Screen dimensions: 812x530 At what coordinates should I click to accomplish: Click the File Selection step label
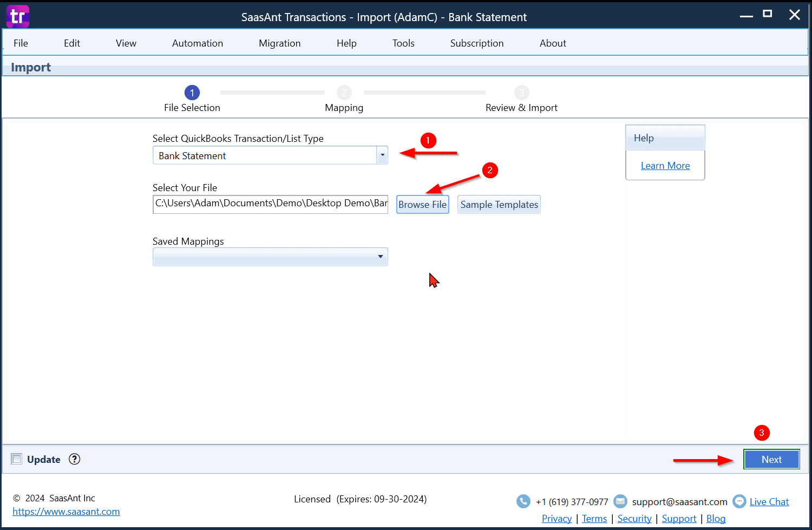[192, 108]
